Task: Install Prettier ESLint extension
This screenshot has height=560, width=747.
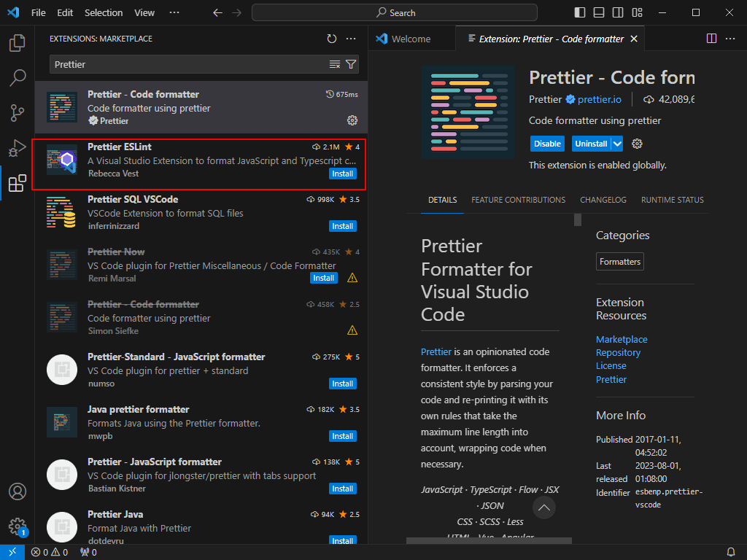Action: [343, 174]
